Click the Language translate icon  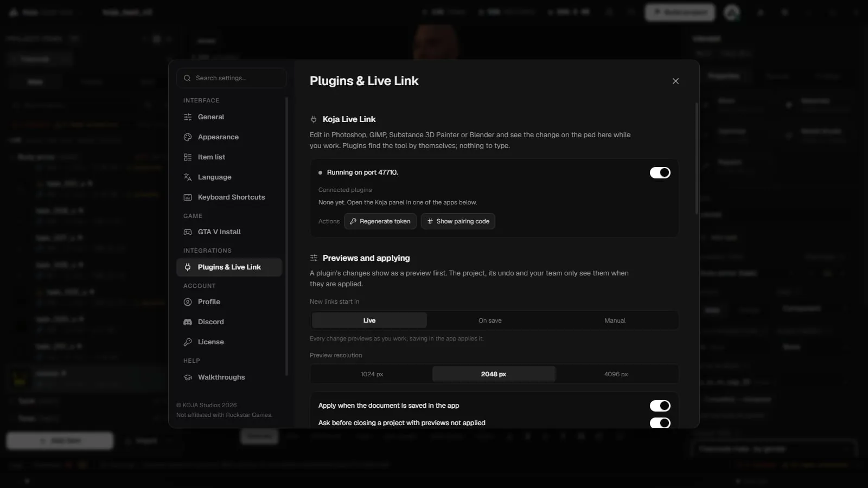point(188,177)
